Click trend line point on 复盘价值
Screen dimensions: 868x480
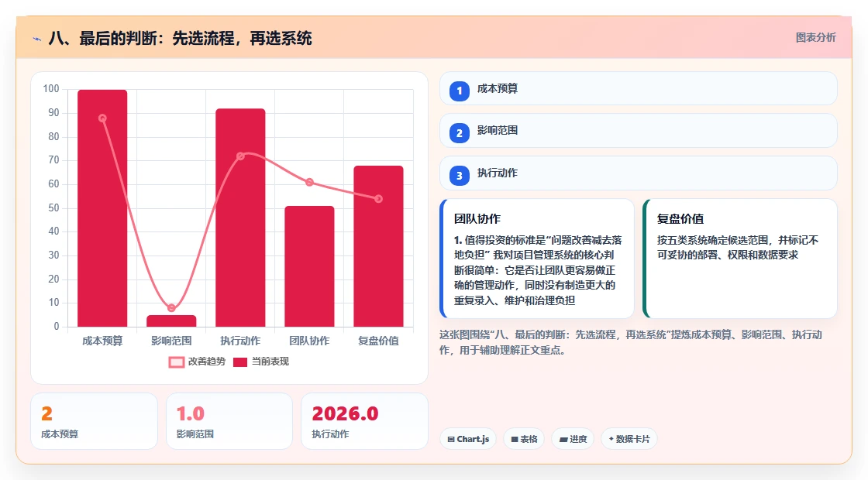pos(379,199)
